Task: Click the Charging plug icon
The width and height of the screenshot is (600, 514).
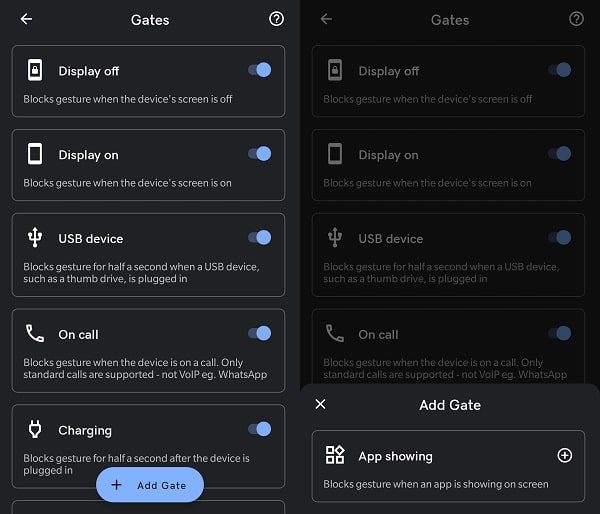Action: coord(35,429)
